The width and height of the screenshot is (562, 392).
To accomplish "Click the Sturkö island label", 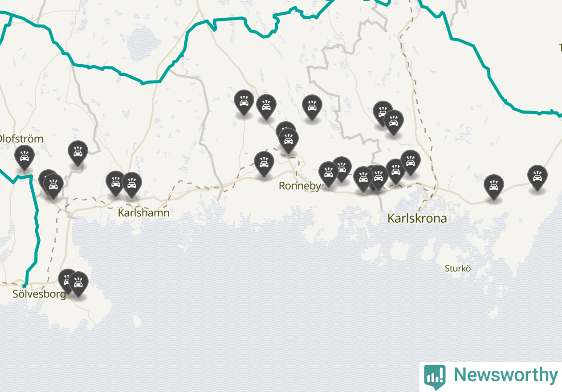I will point(458,268).
